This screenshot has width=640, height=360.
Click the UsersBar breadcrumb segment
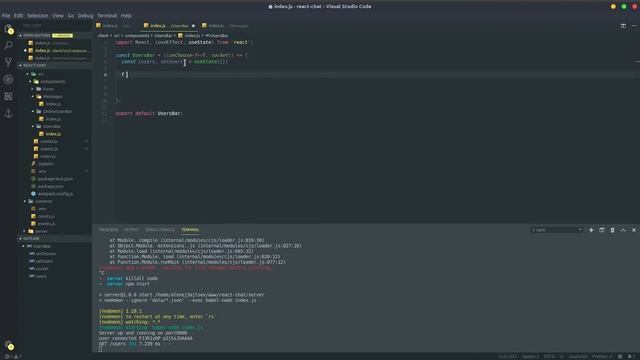point(163,36)
